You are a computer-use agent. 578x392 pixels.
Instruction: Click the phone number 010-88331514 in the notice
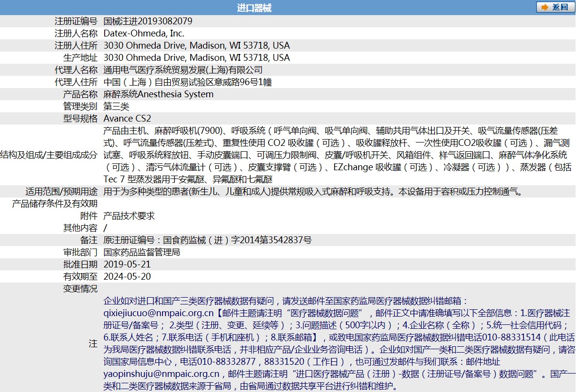512,337
